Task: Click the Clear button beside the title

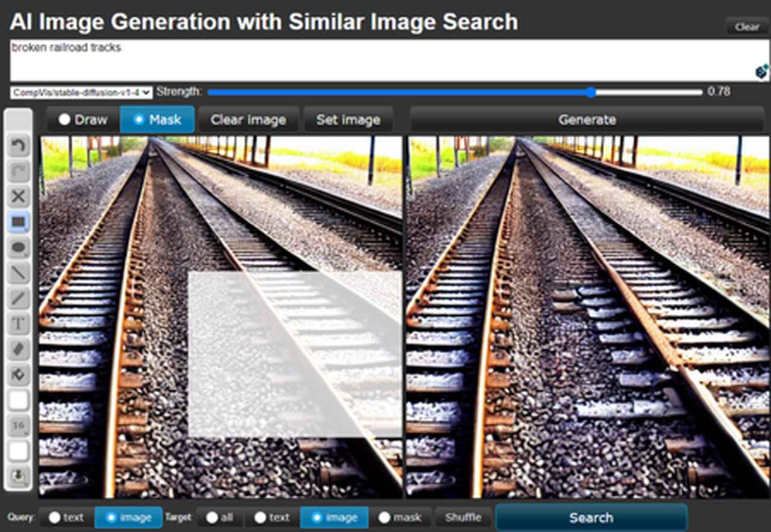Action: tap(747, 27)
